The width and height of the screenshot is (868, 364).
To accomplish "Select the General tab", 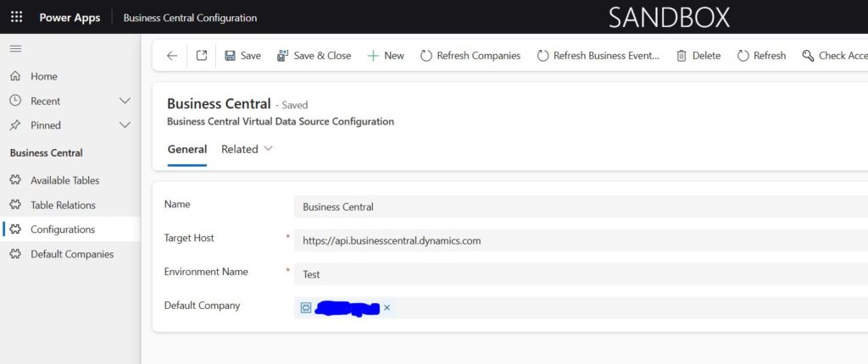I will (186, 149).
